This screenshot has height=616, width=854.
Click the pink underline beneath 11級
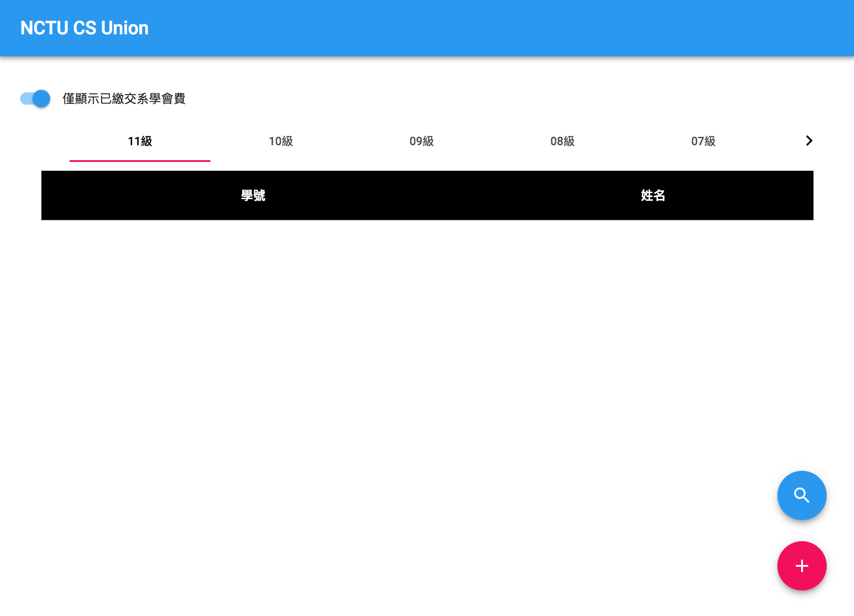click(140, 161)
